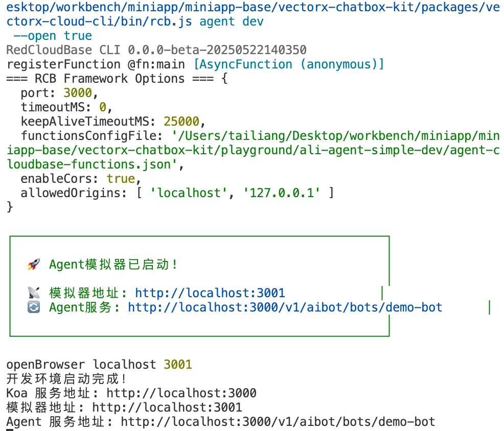Click the '开发环境启动完成!' line

coord(66,379)
